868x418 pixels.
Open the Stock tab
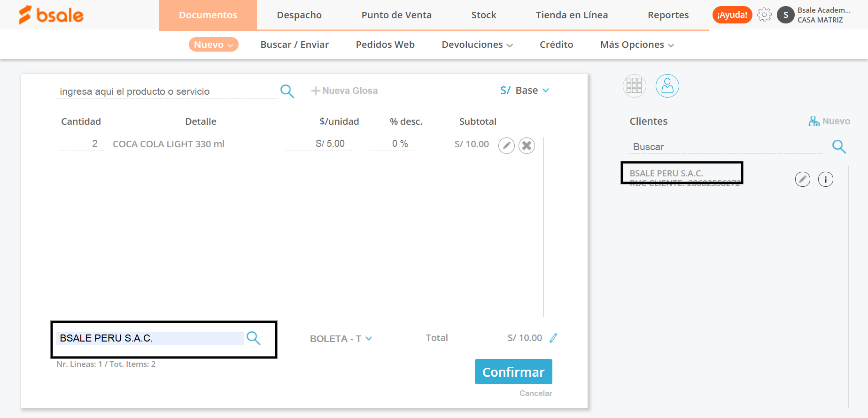click(x=484, y=15)
